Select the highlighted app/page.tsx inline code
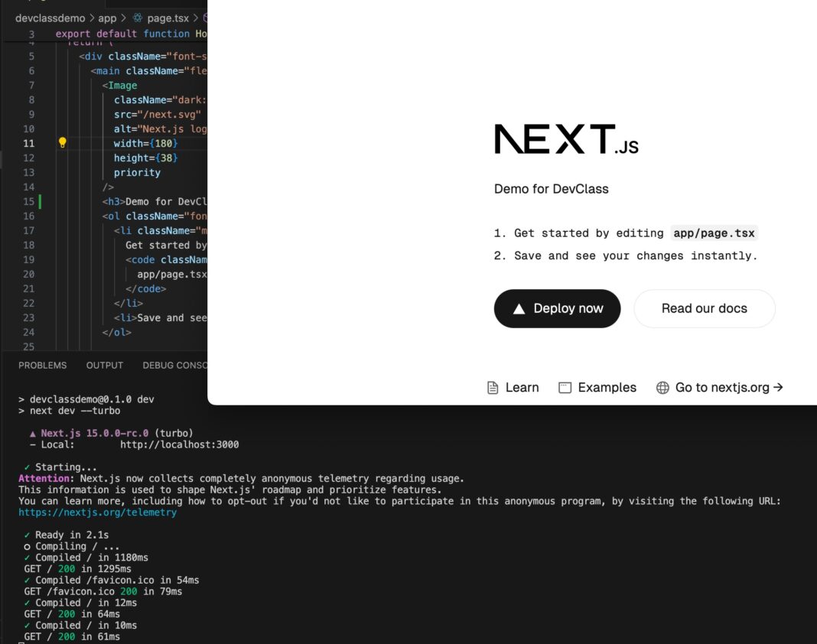 pos(714,233)
